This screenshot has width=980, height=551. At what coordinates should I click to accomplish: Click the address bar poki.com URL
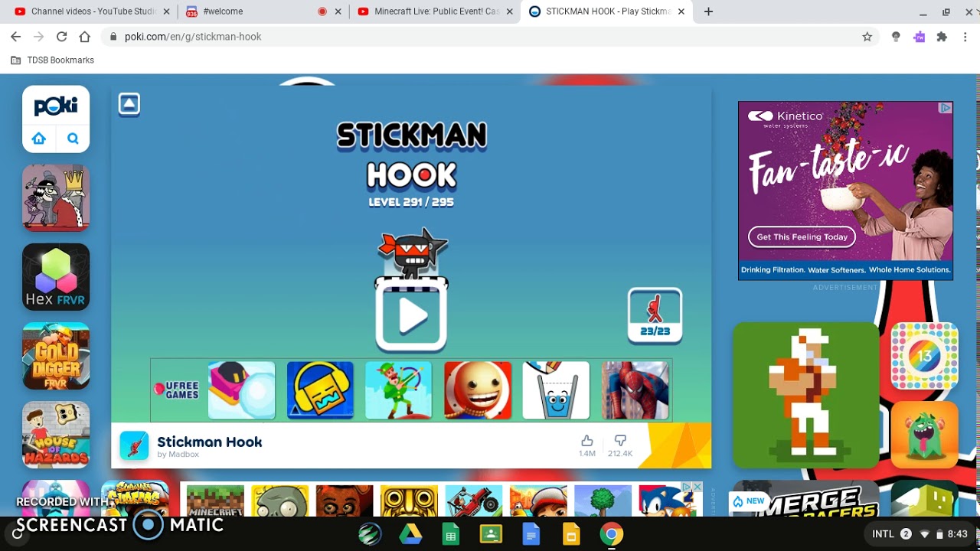pos(193,37)
